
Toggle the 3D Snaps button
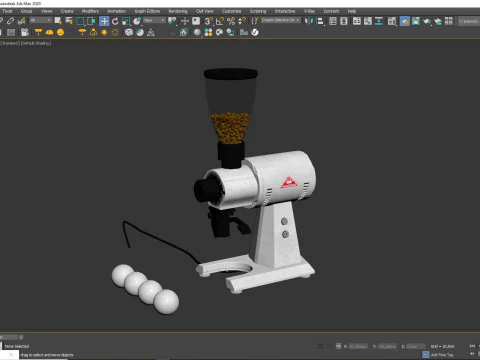coord(209,21)
